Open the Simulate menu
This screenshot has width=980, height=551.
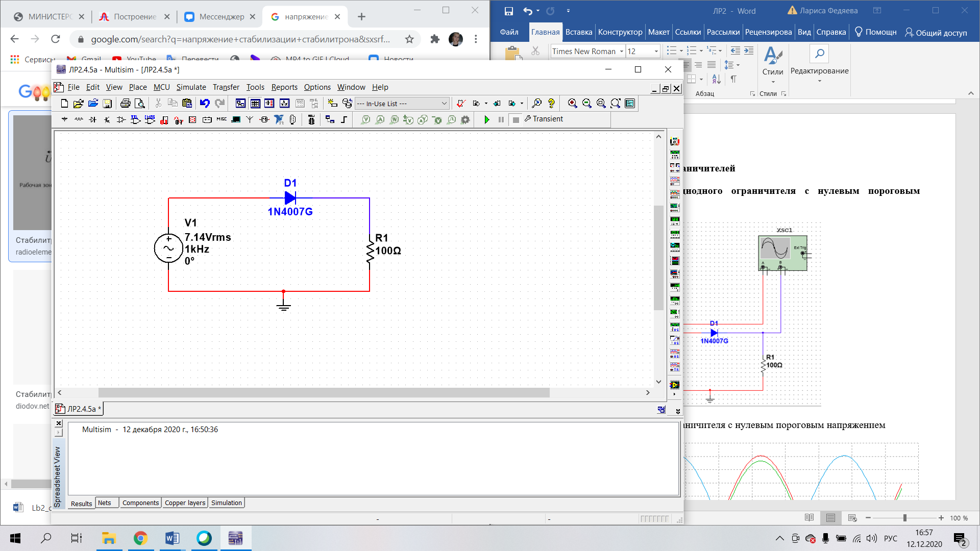[x=191, y=87]
